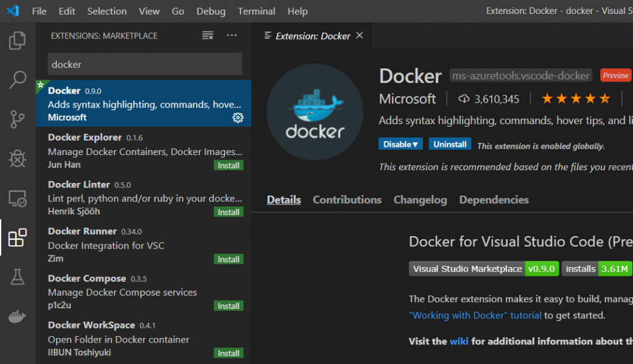Expand the Disable dropdown button
Viewport: 633px width, 364px height.
pos(401,144)
